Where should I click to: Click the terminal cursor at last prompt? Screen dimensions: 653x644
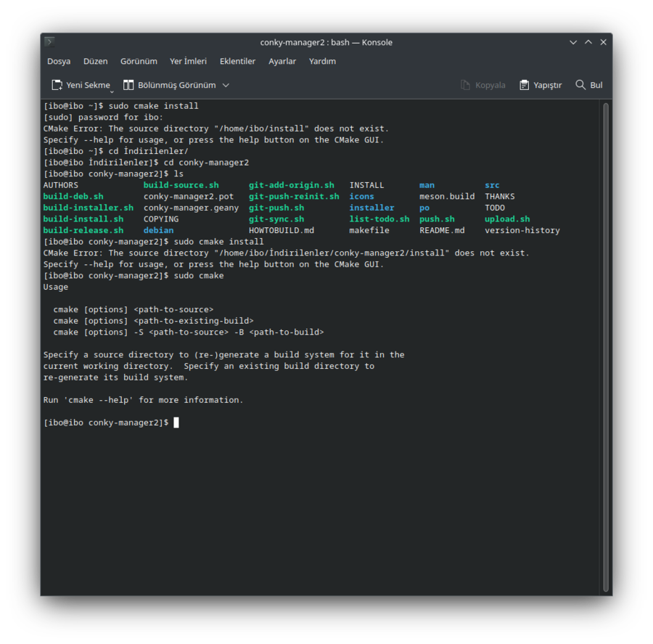(176, 423)
